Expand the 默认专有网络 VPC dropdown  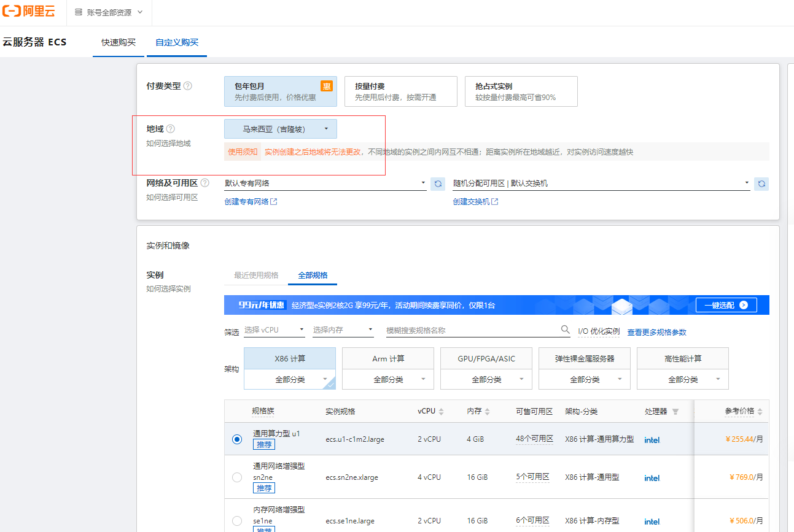click(325, 183)
